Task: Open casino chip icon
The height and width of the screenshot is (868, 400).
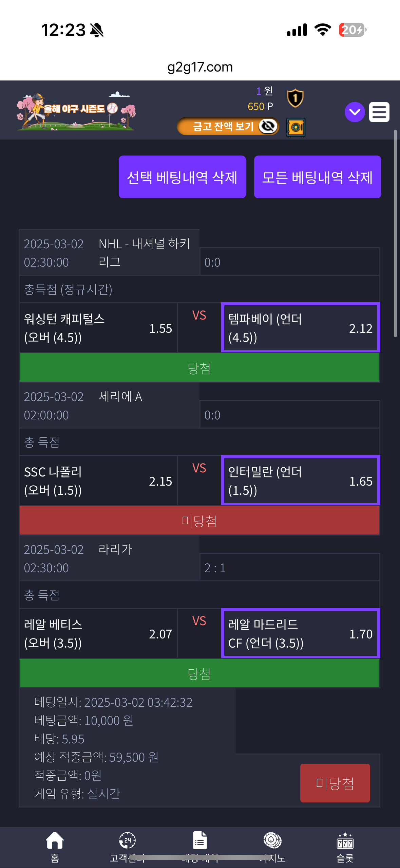Action: click(x=272, y=840)
